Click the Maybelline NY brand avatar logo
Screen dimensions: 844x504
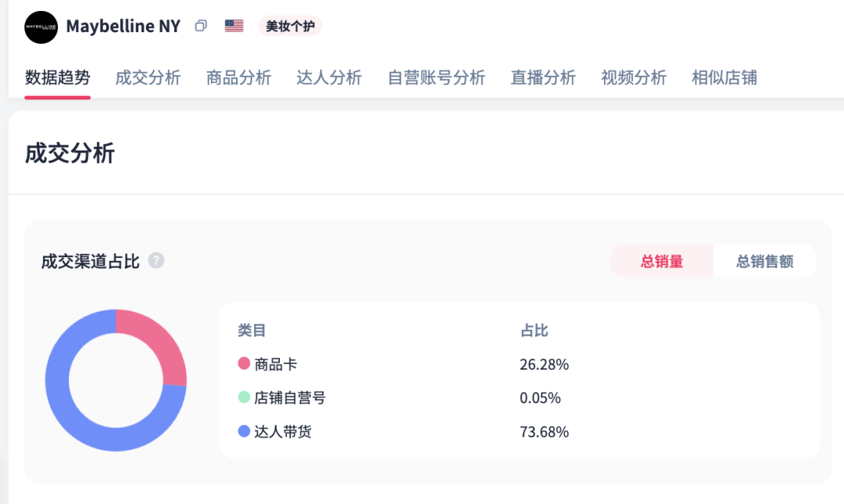[41, 26]
